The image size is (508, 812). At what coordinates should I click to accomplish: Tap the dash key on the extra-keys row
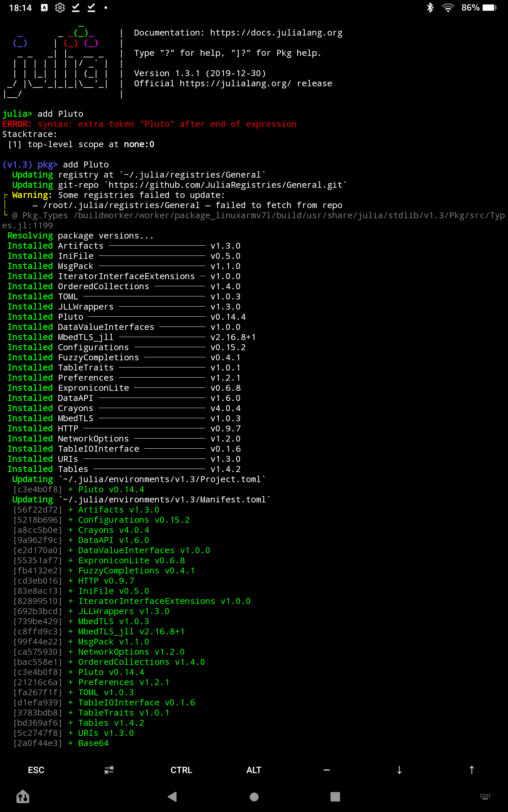pyautogui.click(x=326, y=770)
